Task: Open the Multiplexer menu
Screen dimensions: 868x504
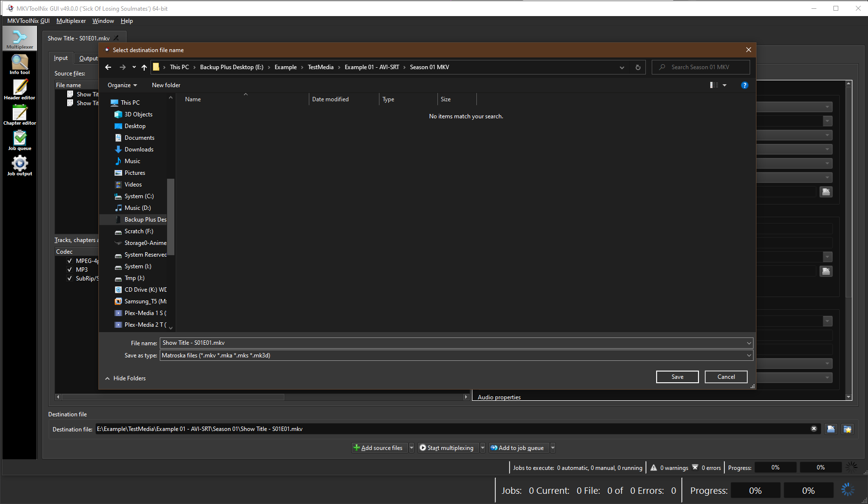Action: point(71,20)
